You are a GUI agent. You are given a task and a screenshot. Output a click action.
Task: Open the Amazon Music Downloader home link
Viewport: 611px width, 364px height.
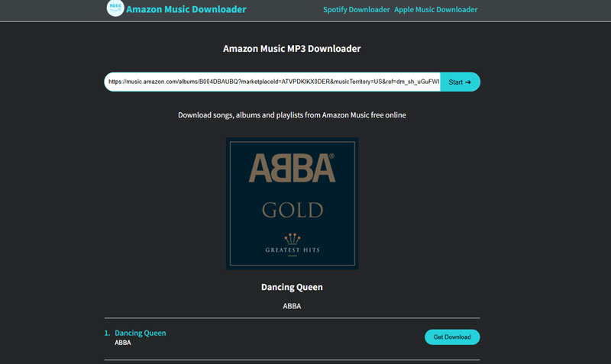[x=186, y=9]
